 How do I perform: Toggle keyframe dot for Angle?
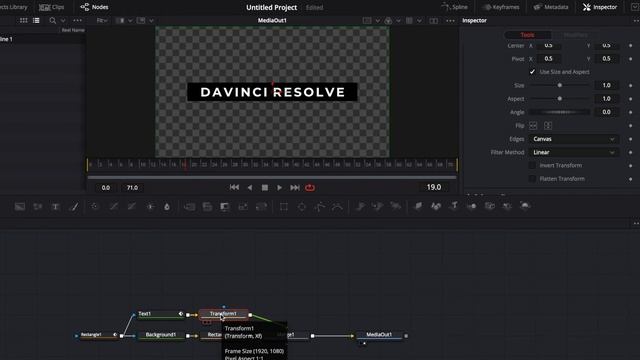(631, 112)
